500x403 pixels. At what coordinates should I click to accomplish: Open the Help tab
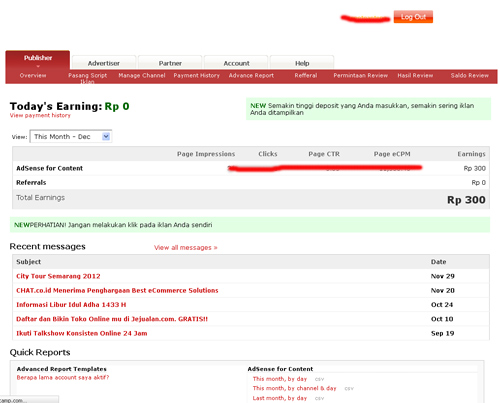[x=302, y=63]
